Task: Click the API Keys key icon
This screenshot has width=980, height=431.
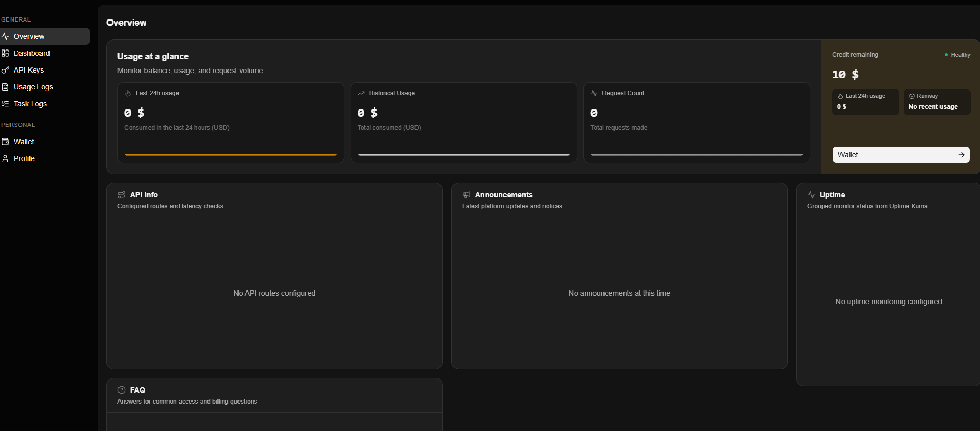Action: (5, 70)
